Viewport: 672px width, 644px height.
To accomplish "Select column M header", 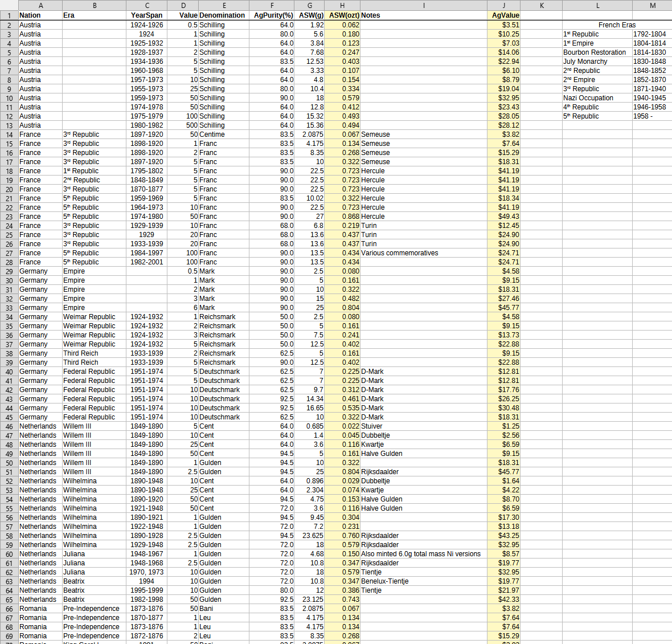I will pyautogui.click(x=652, y=5).
